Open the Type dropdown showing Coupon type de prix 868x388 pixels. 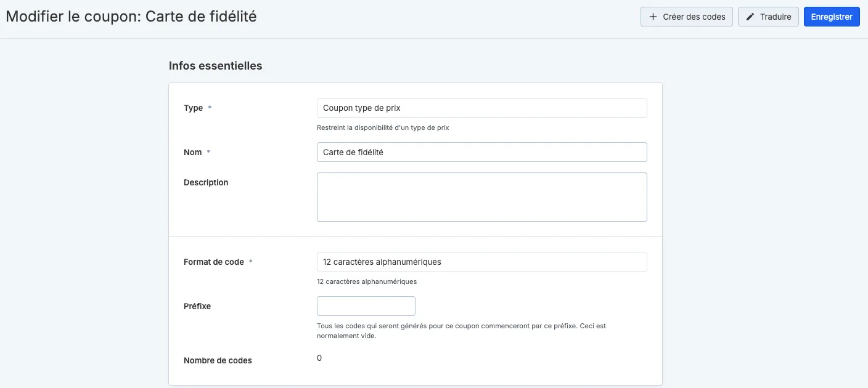pos(482,108)
